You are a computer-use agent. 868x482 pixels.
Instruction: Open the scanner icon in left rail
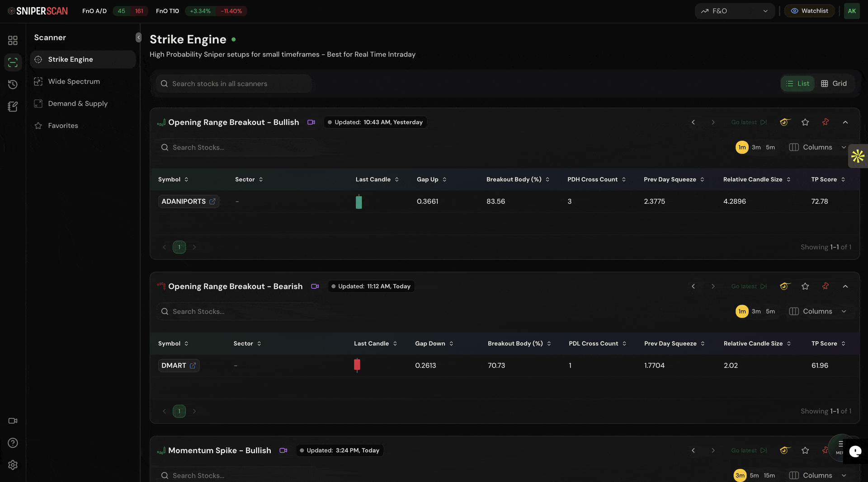click(13, 62)
